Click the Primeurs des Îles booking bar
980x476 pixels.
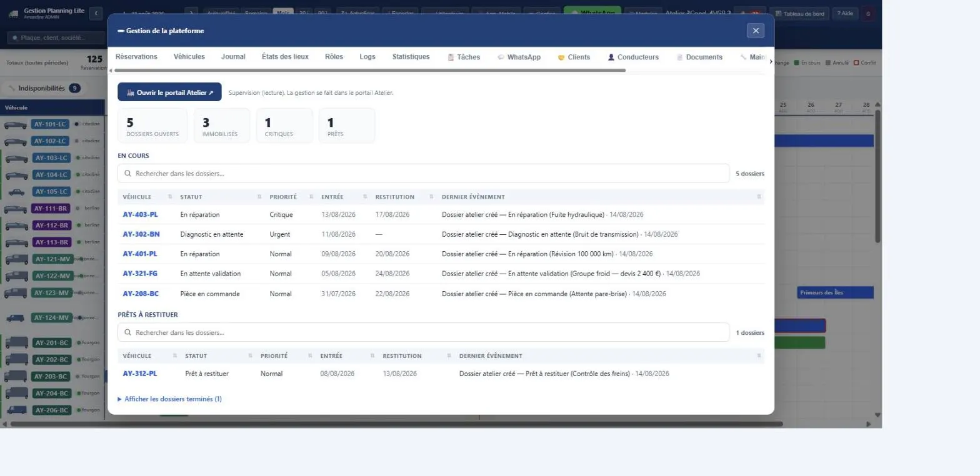pos(835,292)
